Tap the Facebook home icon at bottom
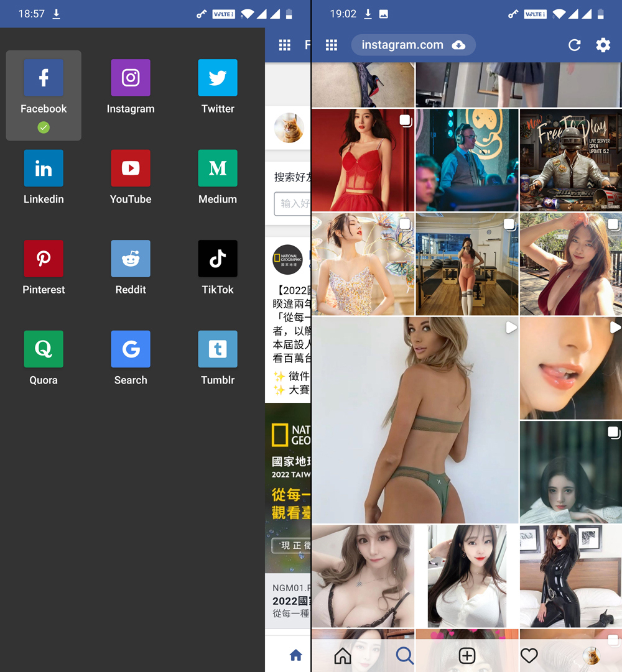622x672 pixels. [x=296, y=655]
